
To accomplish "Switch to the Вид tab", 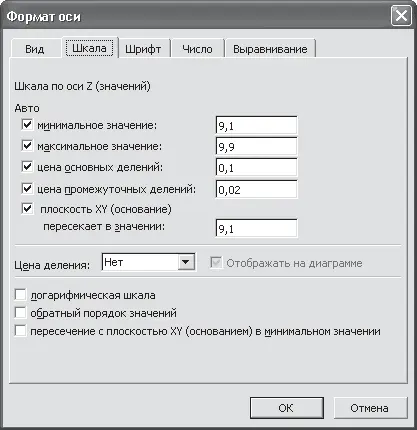I will (35, 49).
